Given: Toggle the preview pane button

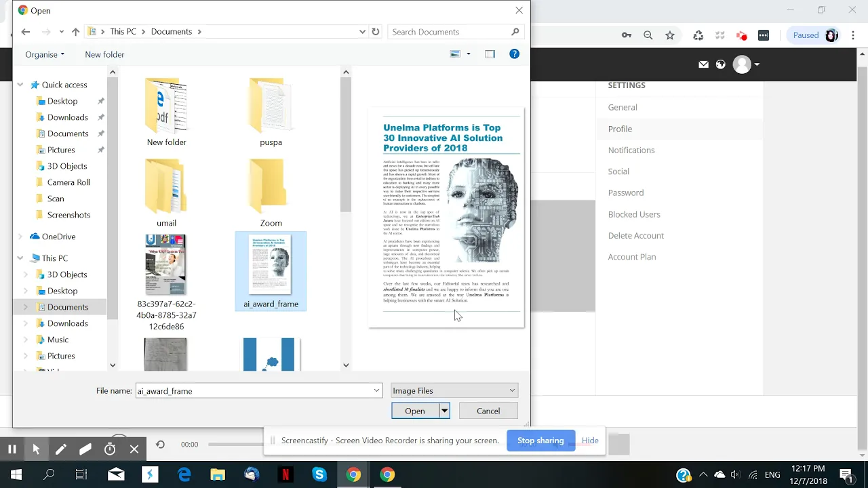Looking at the screenshot, I should tap(490, 54).
